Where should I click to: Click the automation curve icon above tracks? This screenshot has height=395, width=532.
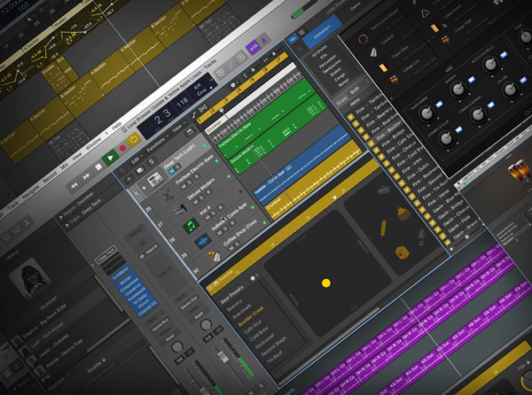coord(194,115)
